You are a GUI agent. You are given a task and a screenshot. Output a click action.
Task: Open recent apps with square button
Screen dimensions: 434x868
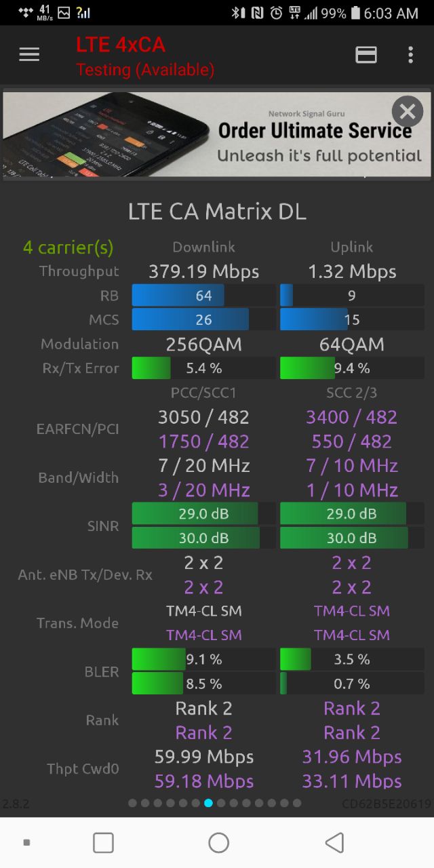pos(103,842)
